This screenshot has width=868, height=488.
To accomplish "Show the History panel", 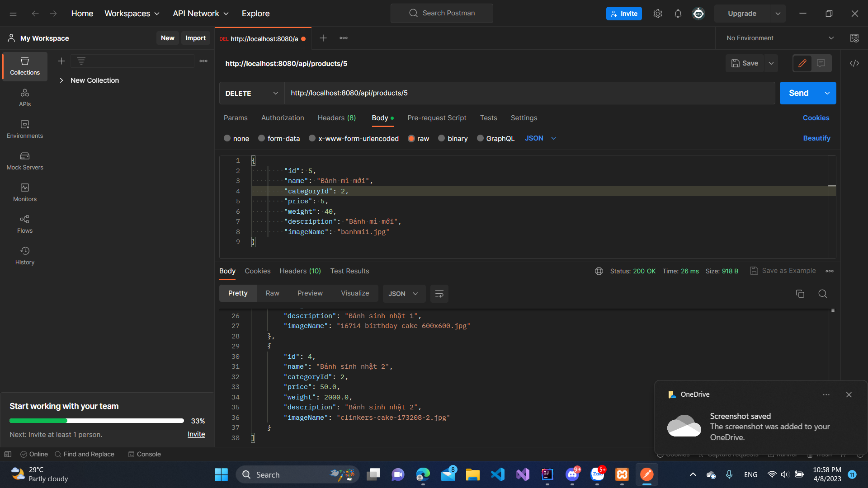I will [25, 256].
